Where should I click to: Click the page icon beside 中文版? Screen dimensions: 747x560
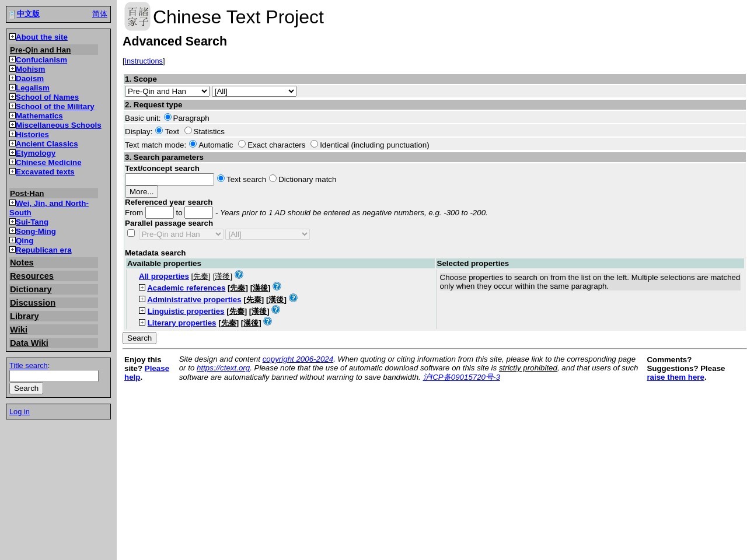click(x=12, y=15)
